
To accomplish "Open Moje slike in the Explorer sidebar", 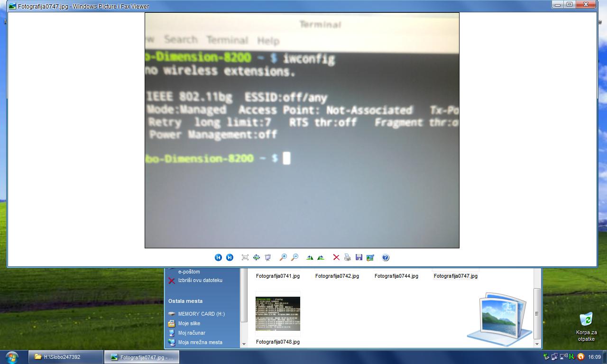I will click(x=189, y=323).
